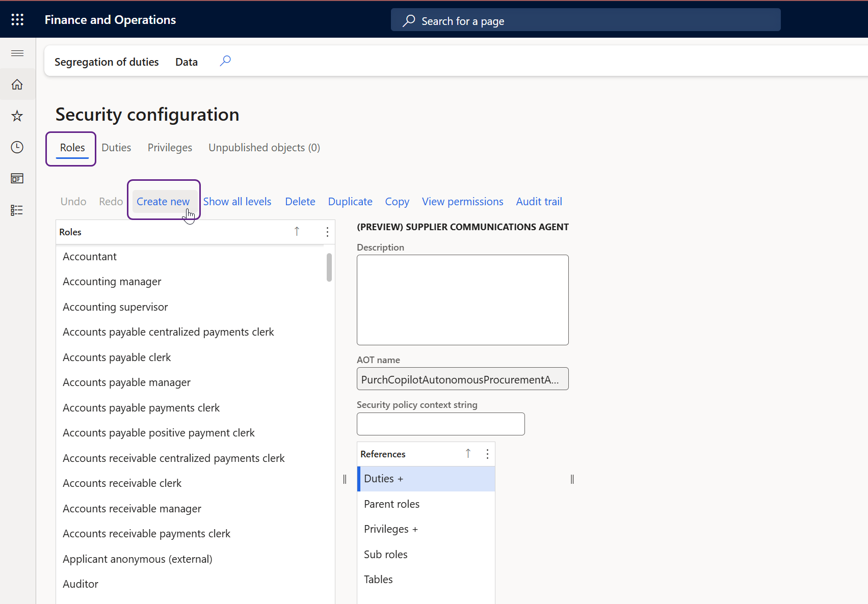This screenshot has width=868, height=604.
Task: Sort the Roles list using arrow
Action: tap(297, 232)
